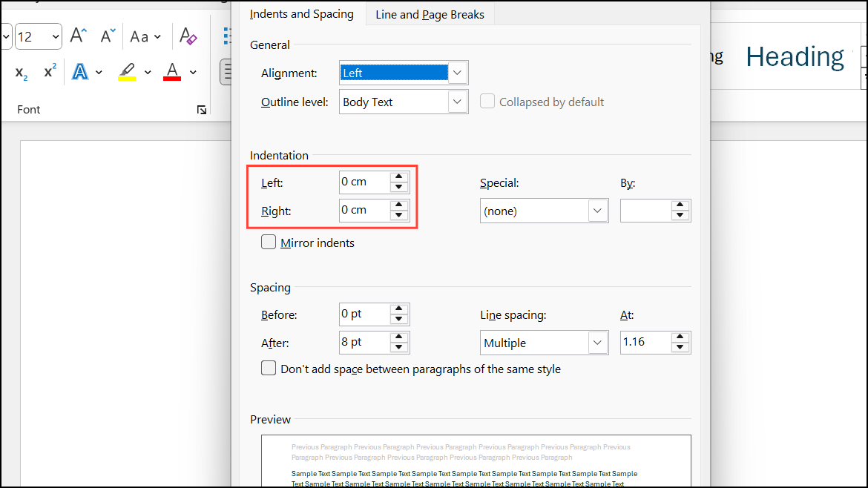Open the Outline level dropdown
868x488 pixels.
click(458, 102)
